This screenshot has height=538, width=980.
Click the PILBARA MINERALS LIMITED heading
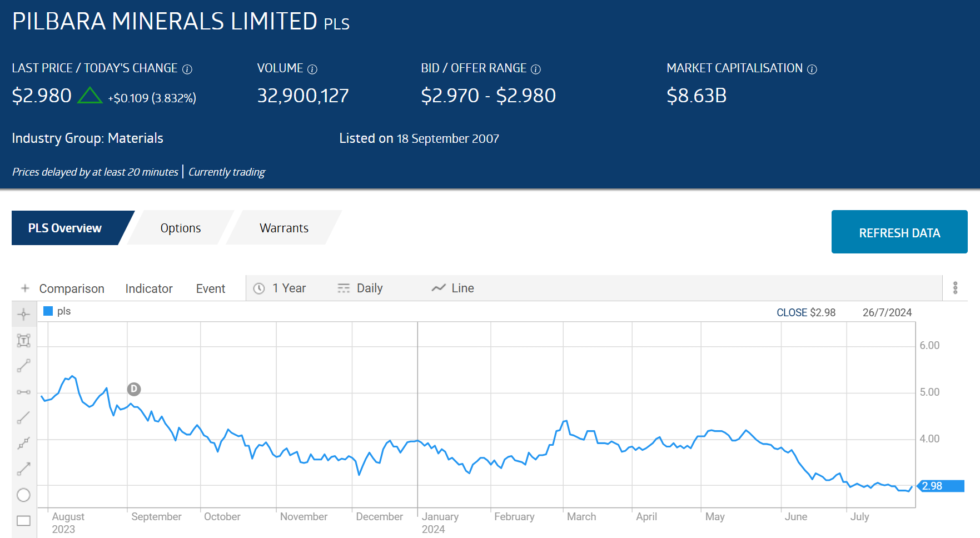(165, 21)
